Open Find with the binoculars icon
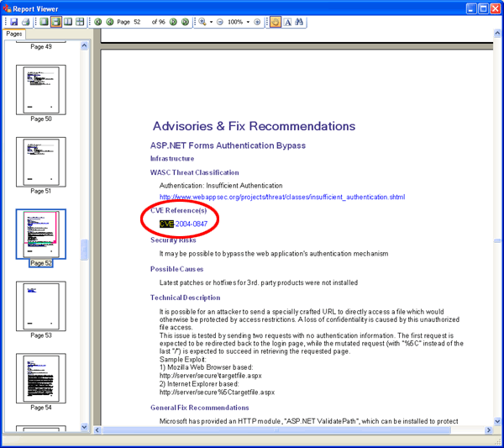Viewport: 504px width, 448px height. point(300,22)
